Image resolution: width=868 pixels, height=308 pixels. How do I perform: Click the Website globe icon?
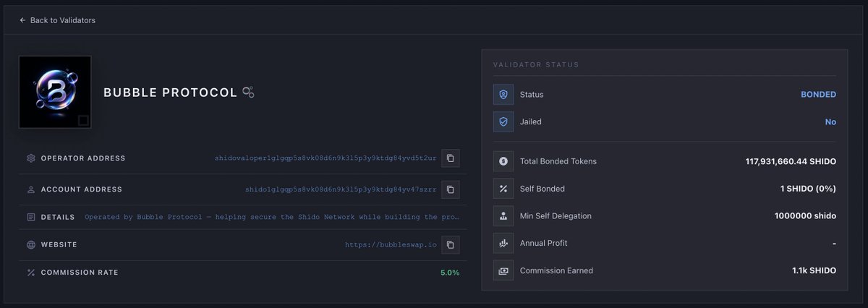click(31, 244)
